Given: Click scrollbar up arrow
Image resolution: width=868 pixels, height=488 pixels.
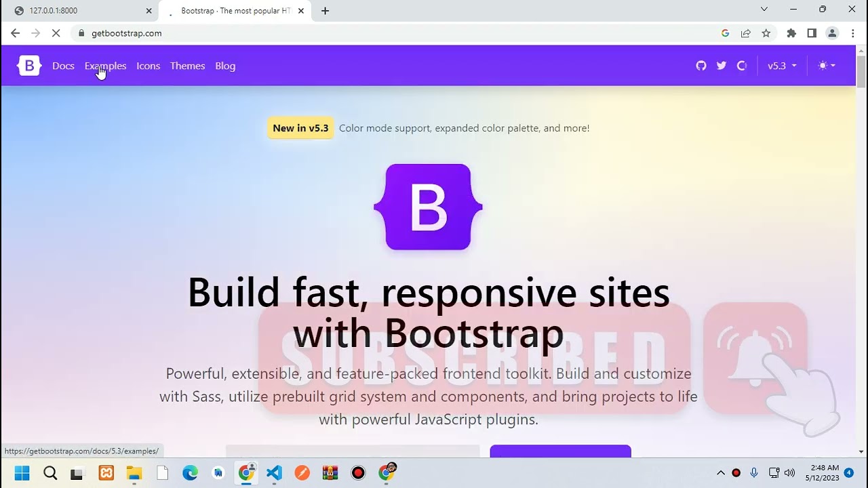Looking at the screenshot, I should (861, 50).
